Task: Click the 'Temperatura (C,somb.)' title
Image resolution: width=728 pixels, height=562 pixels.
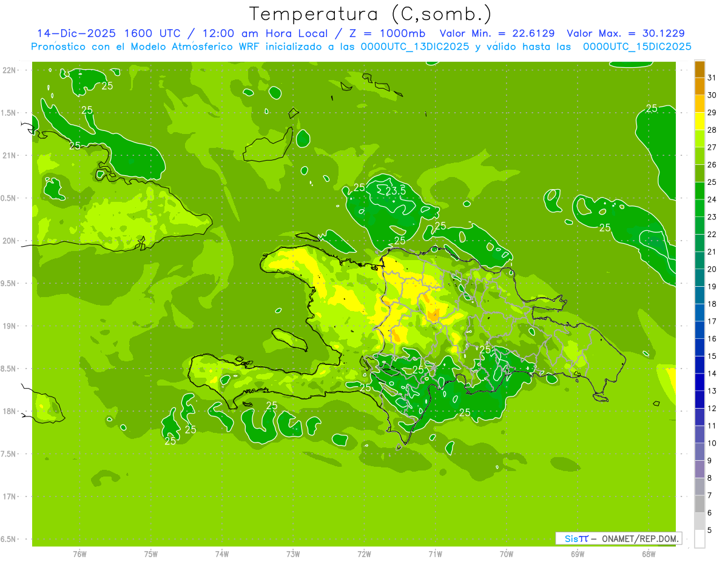Action: click(x=370, y=15)
